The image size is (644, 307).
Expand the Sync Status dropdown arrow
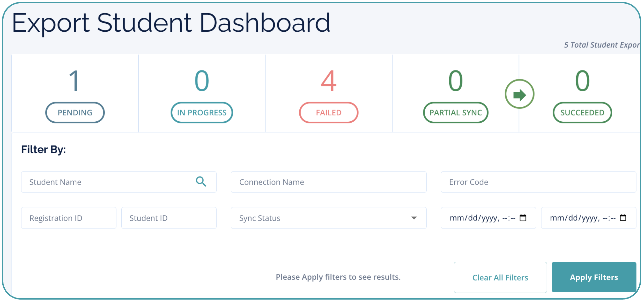[414, 218]
